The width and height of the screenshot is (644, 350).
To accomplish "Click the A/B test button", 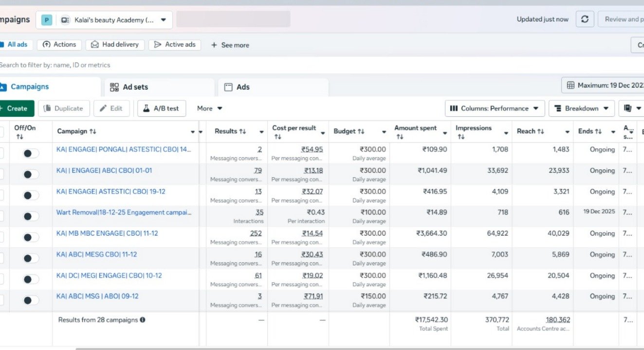I will (161, 109).
